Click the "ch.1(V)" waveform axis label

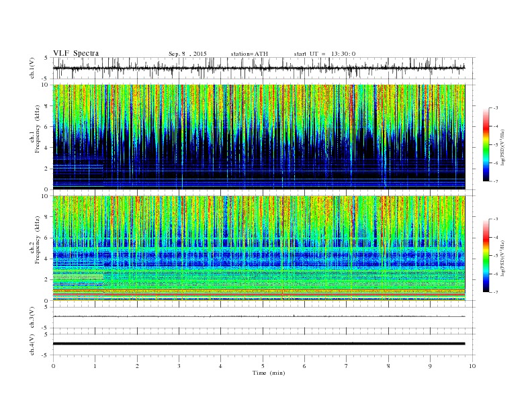click(32, 68)
